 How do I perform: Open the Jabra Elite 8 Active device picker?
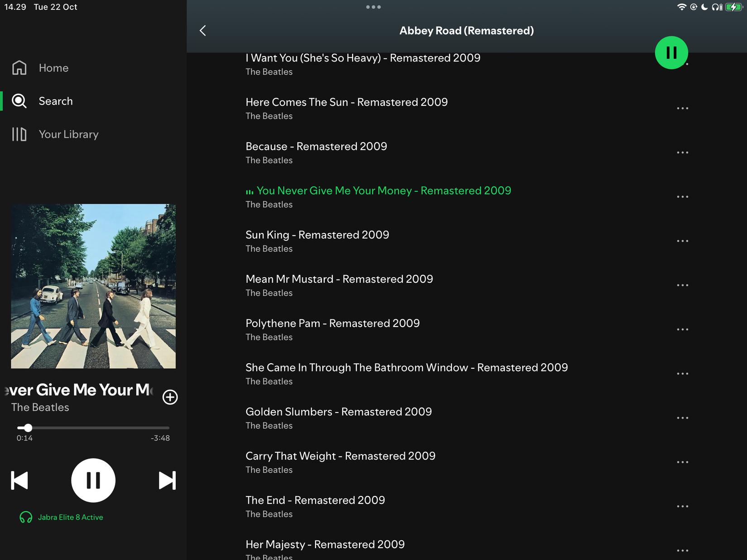click(x=62, y=517)
